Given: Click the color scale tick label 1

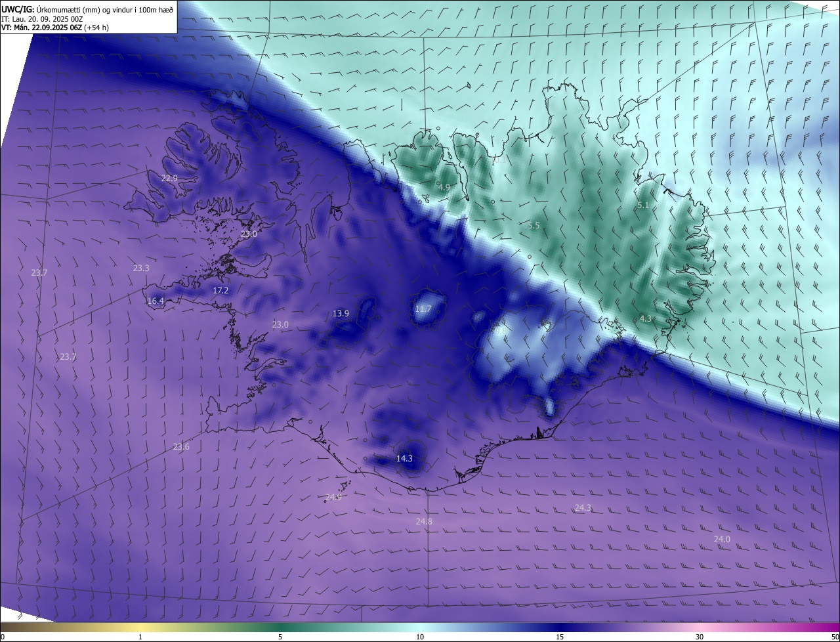Looking at the screenshot, I should pos(140,637).
